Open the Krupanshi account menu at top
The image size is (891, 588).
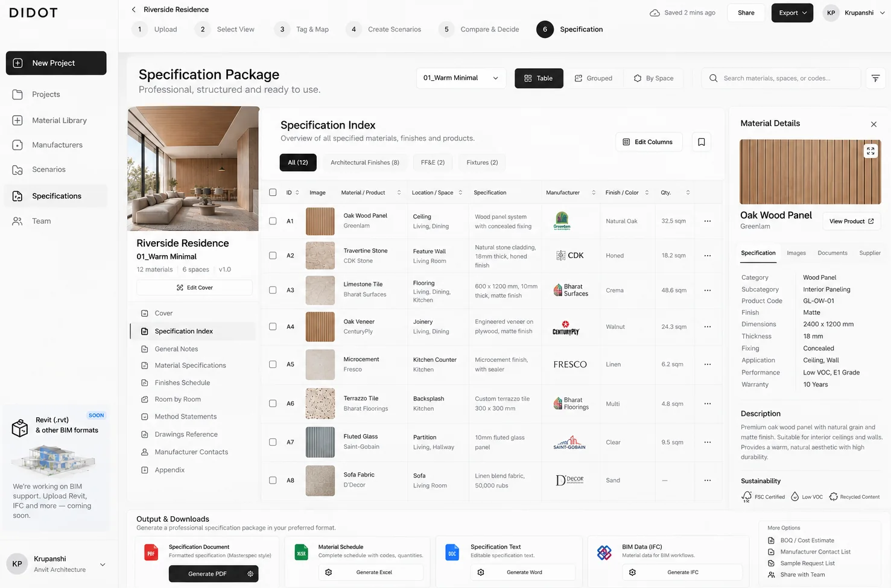coord(854,13)
